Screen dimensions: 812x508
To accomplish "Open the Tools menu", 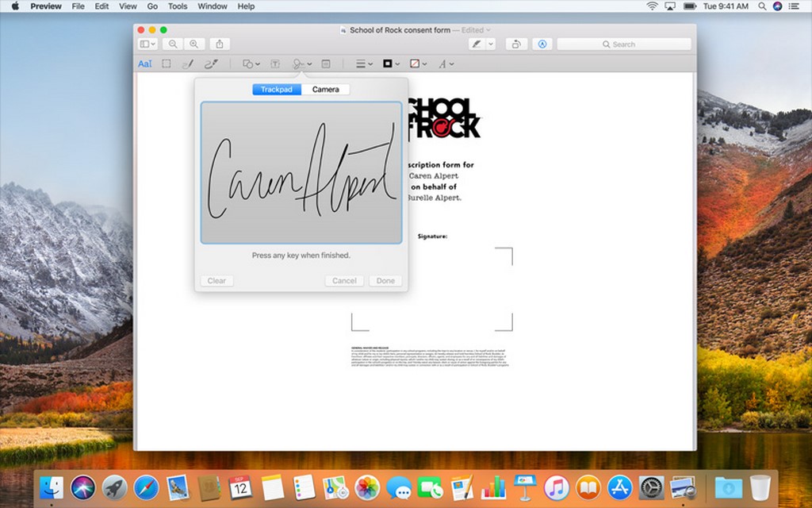I will 178,6.
